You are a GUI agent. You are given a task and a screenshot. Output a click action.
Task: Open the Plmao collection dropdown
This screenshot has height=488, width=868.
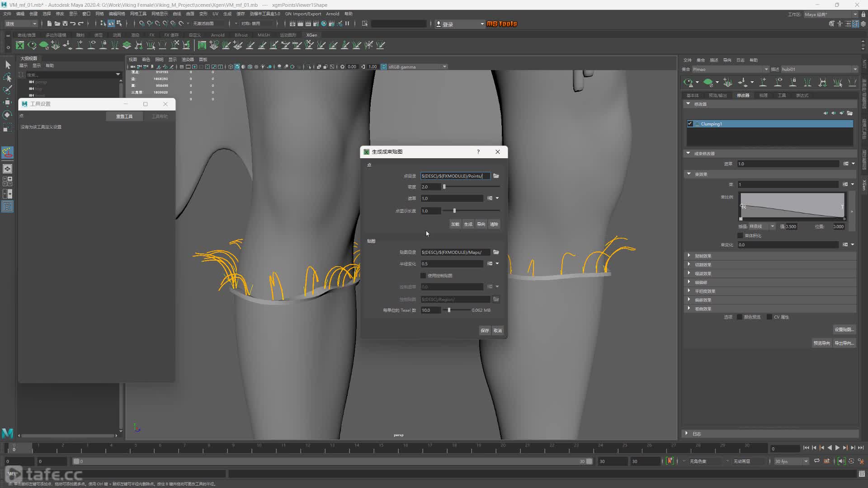[730, 70]
